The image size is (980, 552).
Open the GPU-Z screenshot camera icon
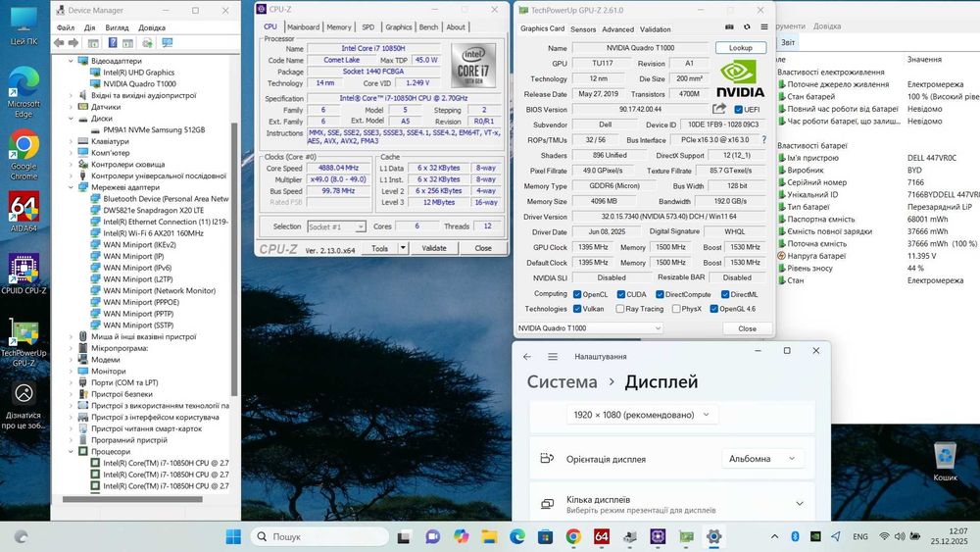tap(729, 26)
